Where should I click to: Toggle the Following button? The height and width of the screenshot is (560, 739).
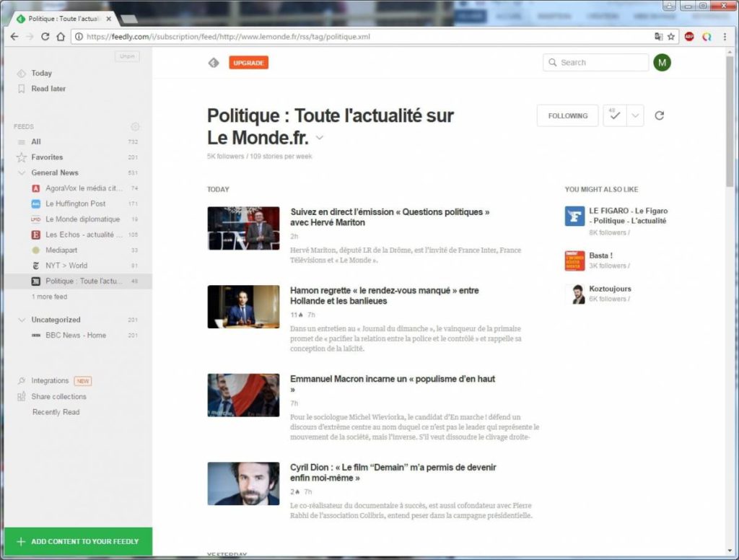(x=567, y=115)
